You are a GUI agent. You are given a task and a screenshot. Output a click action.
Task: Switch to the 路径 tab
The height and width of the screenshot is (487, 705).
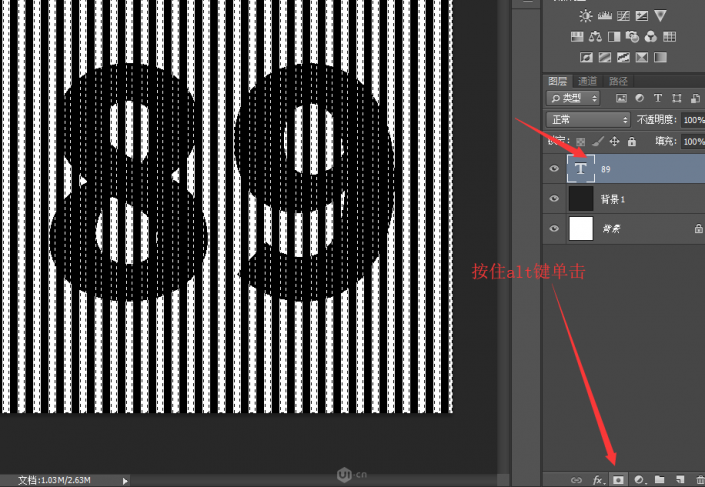coord(618,80)
